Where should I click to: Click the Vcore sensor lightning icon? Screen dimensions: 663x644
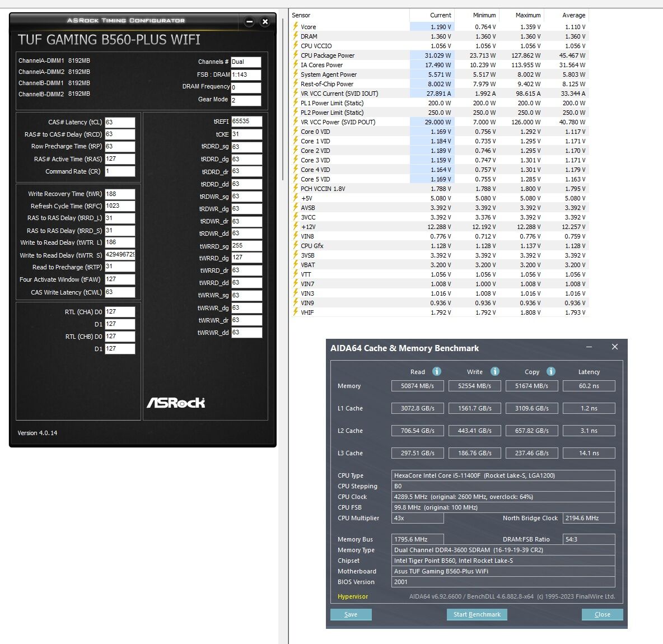[296, 26]
